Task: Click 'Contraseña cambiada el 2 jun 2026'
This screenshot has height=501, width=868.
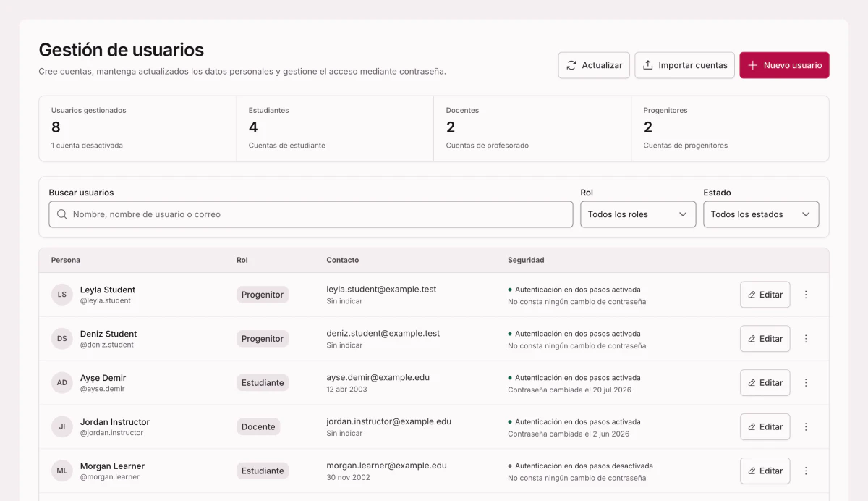Action: click(569, 434)
